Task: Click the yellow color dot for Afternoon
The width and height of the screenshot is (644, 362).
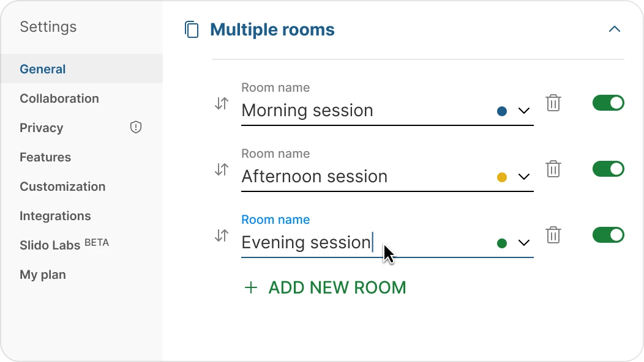Action: pyautogui.click(x=502, y=177)
